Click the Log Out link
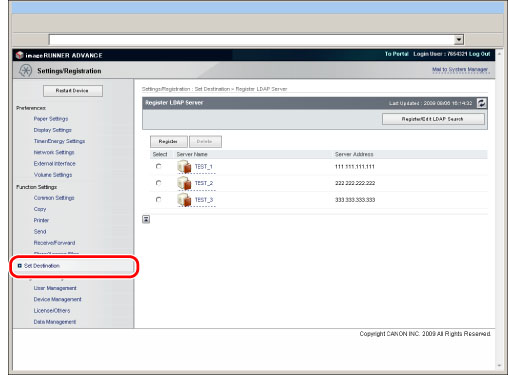This screenshot has width=508, height=375. pos(480,54)
